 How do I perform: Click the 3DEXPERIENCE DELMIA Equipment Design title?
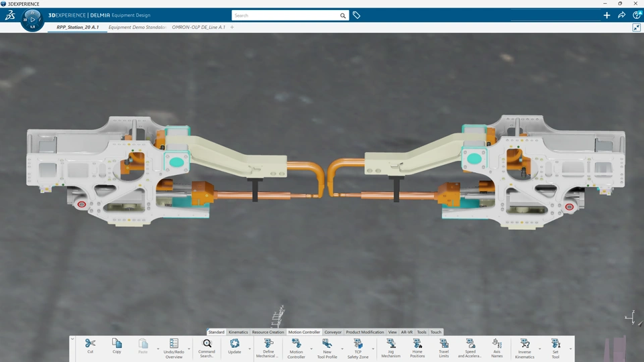[x=99, y=15]
